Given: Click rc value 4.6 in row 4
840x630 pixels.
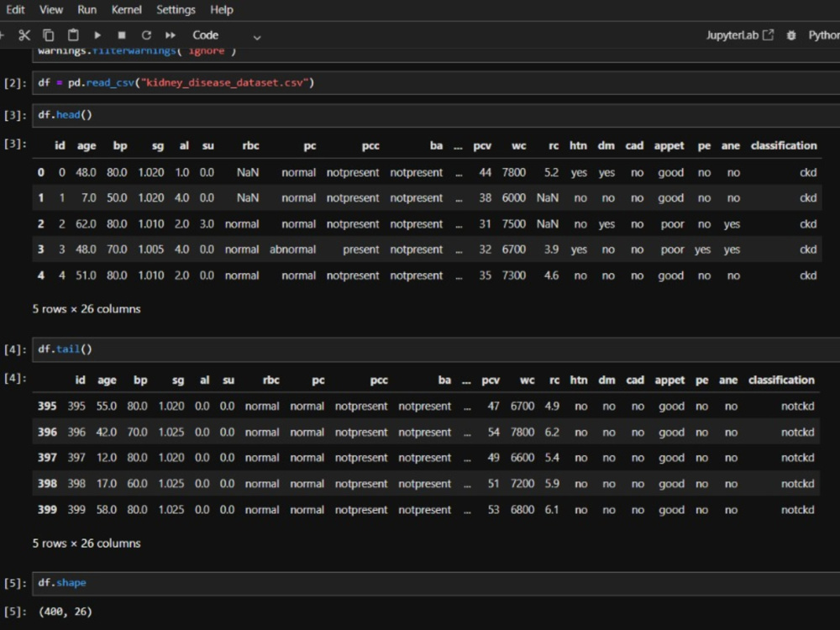Looking at the screenshot, I should (551, 276).
